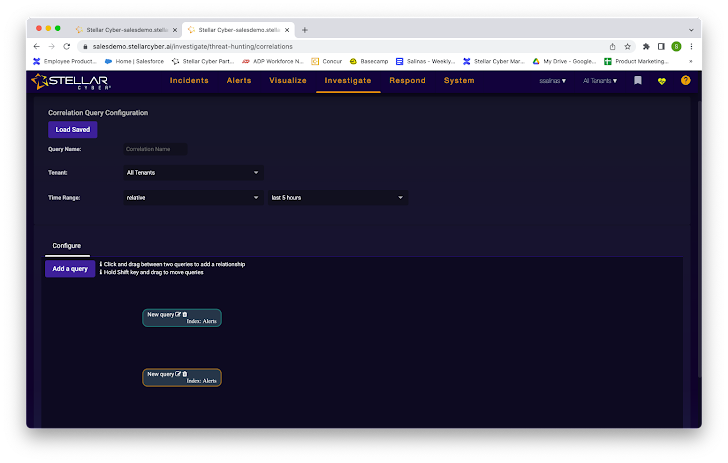Click the green heartbeat health icon
This screenshot has height=463, width=728.
pos(661,80)
